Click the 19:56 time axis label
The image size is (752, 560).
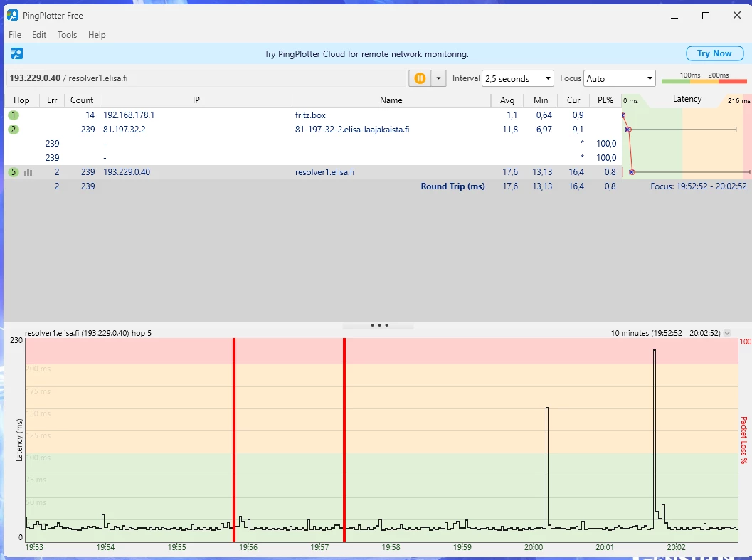pyautogui.click(x=248, y=547)
